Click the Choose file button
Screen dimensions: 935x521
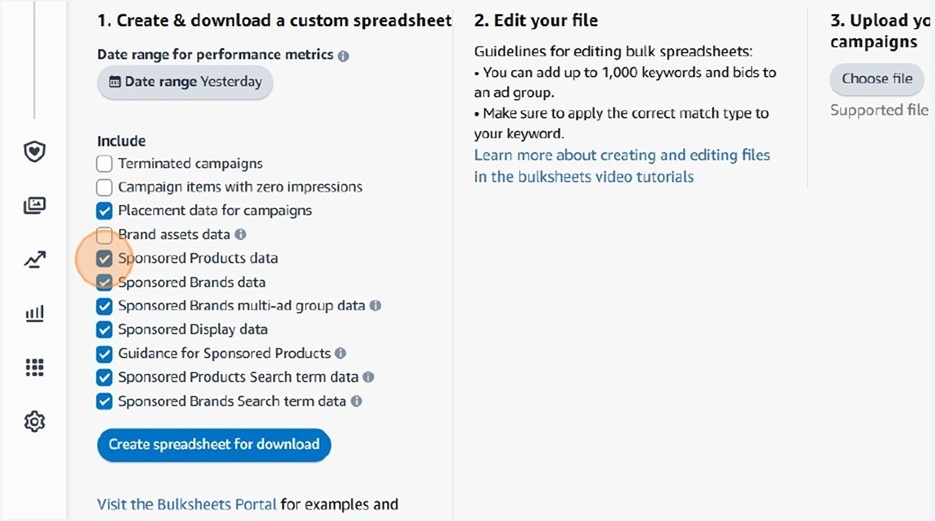click(x=877, y=79)
